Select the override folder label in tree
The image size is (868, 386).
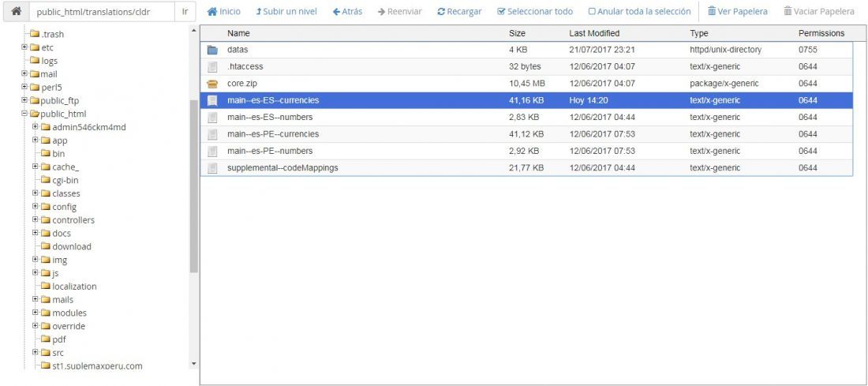pyautogui.click(x=69, y=326)
